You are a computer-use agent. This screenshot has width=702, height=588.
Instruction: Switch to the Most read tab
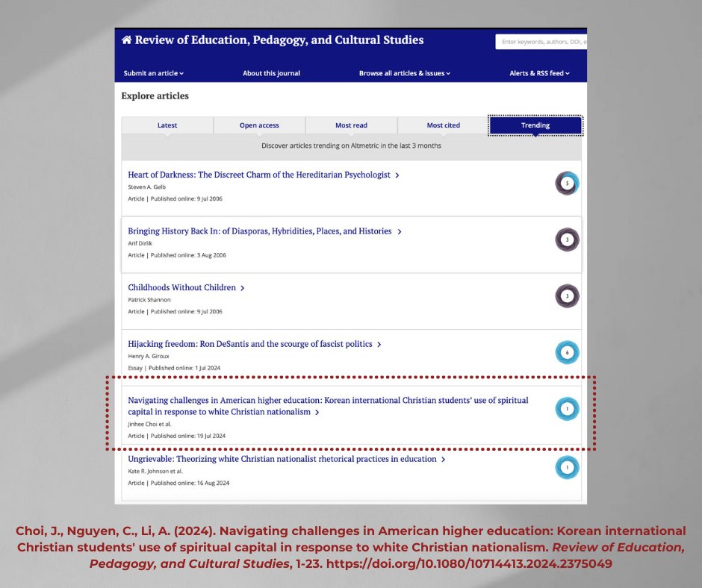click(x=352, y=125)
